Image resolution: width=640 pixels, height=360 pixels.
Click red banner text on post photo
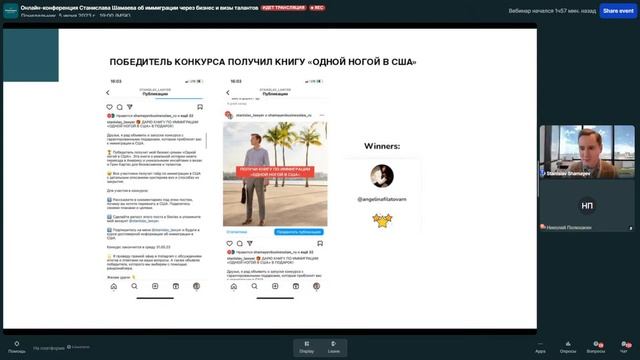click(x=275, y=172)
